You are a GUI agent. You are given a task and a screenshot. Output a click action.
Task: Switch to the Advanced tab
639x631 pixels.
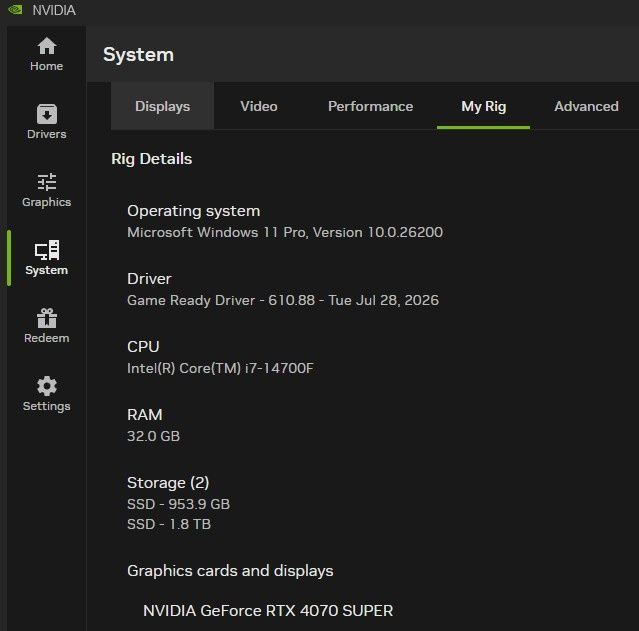[x=586, y=106]
